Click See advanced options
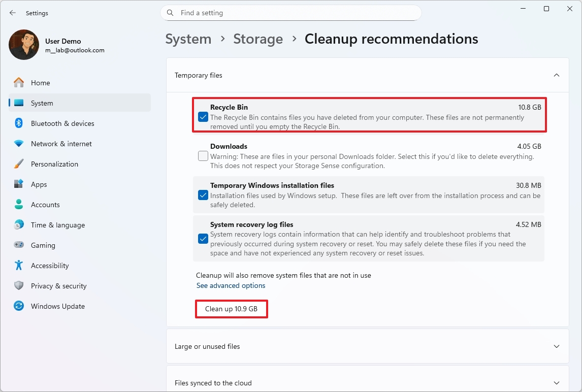This screenshot has height=392, width=582. [231, 285]
